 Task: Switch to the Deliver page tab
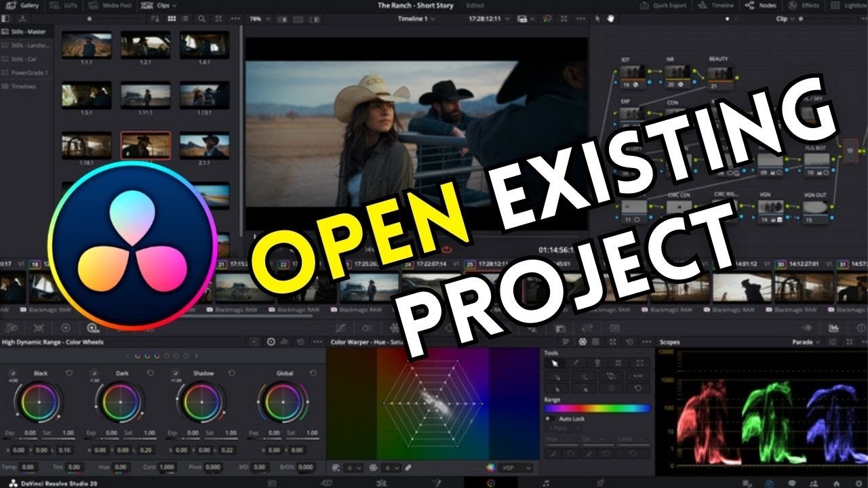click(599, 483)
